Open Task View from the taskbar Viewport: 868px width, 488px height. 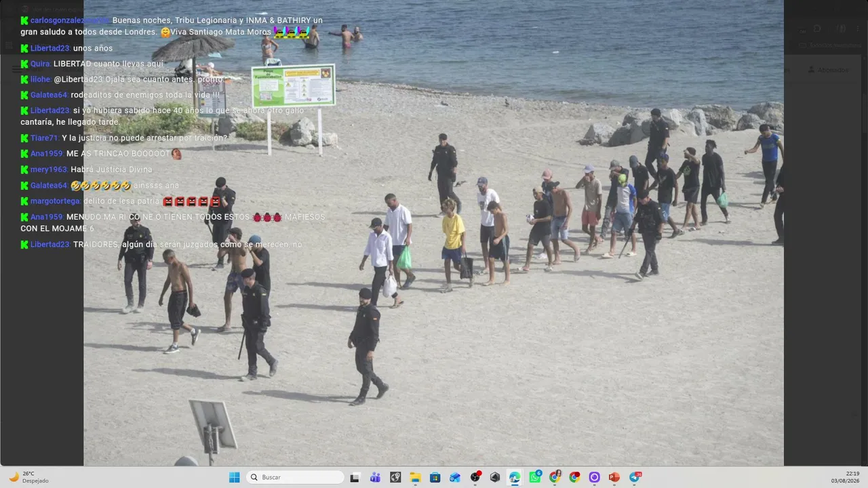click(355, 477)
